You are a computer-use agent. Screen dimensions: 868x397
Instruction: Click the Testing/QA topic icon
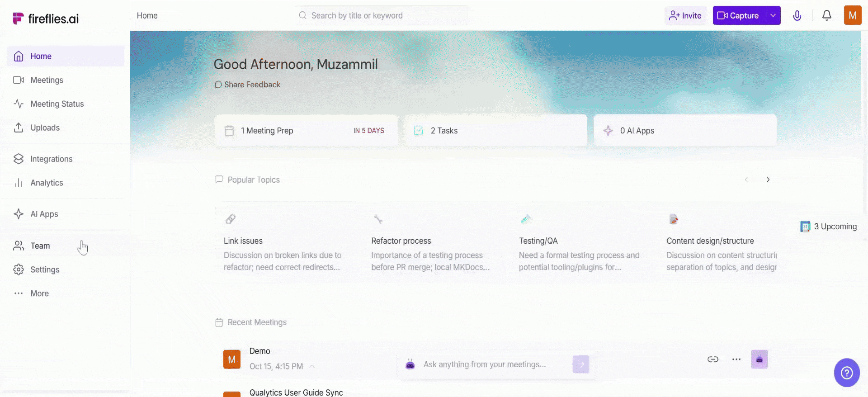pos(526,219)
